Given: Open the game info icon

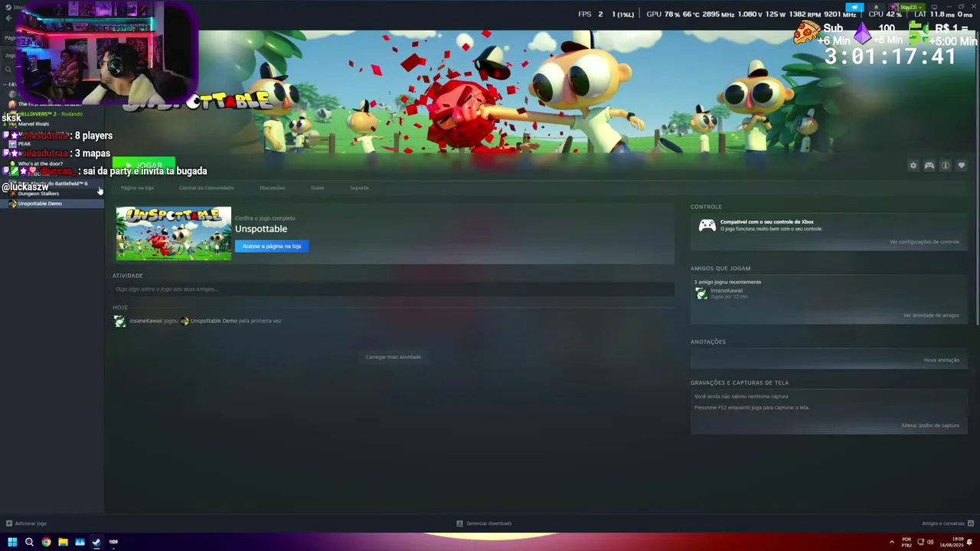Looking at the screenshot, I should point(946,165).
